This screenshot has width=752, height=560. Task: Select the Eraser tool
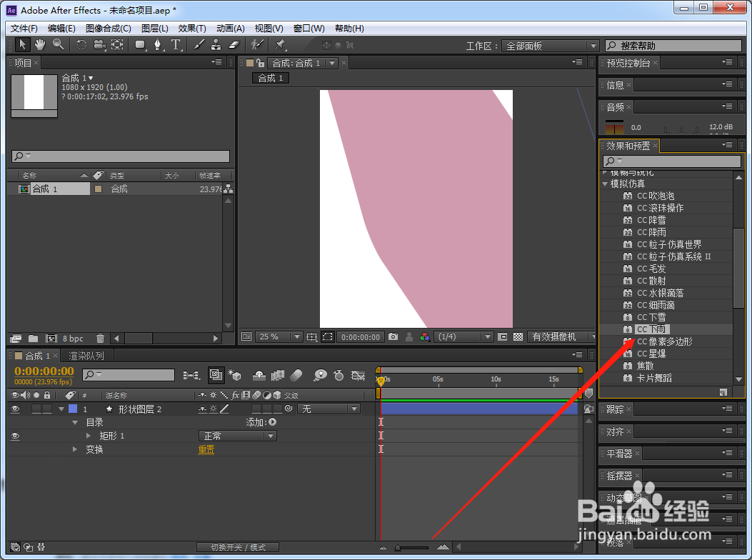pyautogui.click(x=234, y=45)
